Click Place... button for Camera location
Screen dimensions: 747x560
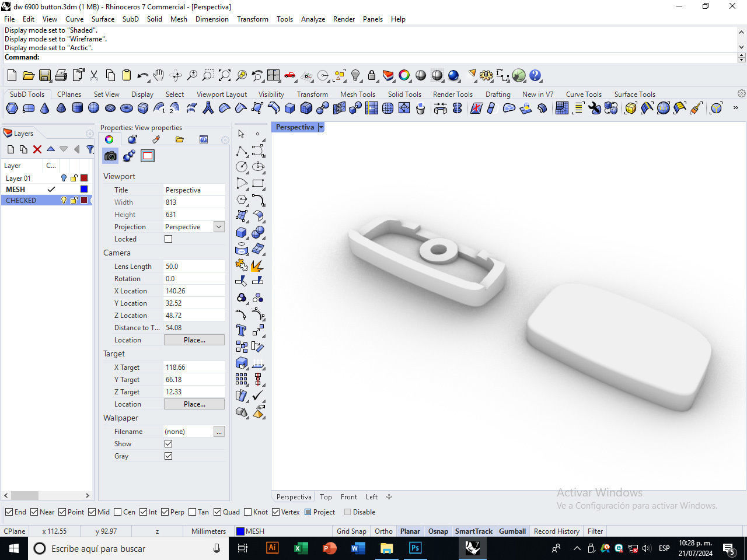pyautogui.click(x=194, y=340)
